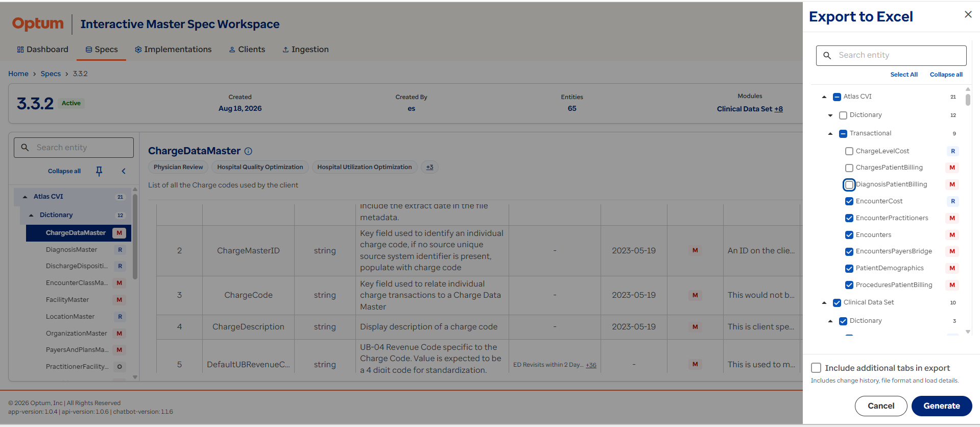Uncheck the PatientDemographics checkbox

pyautogui.click(x=849, y=269)
